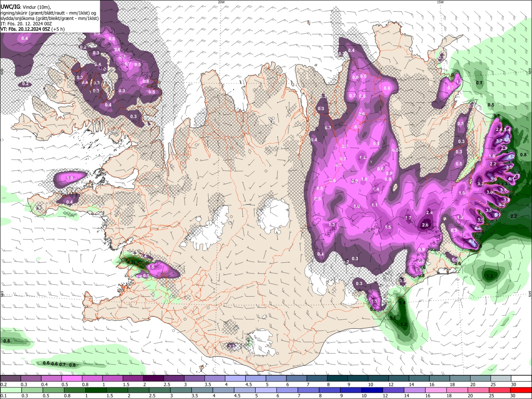Click the '2.6' snow value on the map
The width and height of the screenshot is (532, 399).
[x=425, y=225]
